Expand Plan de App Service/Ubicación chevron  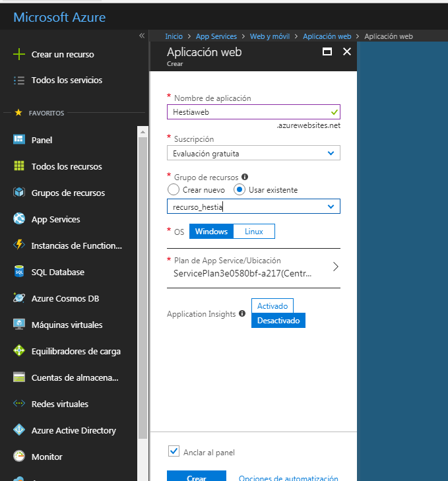pos(335,267)
